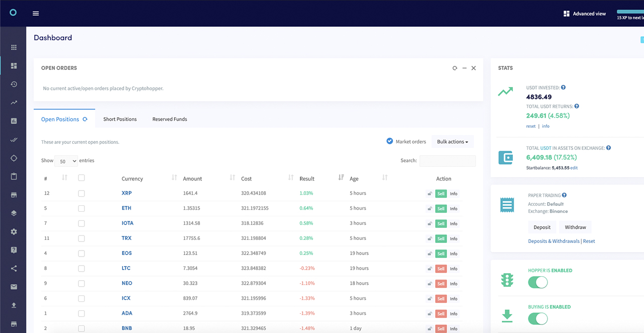The height and width of the screenshot is (333, 644).
Task: Click the share icon in sidebar
Action: tap(13, 268)
